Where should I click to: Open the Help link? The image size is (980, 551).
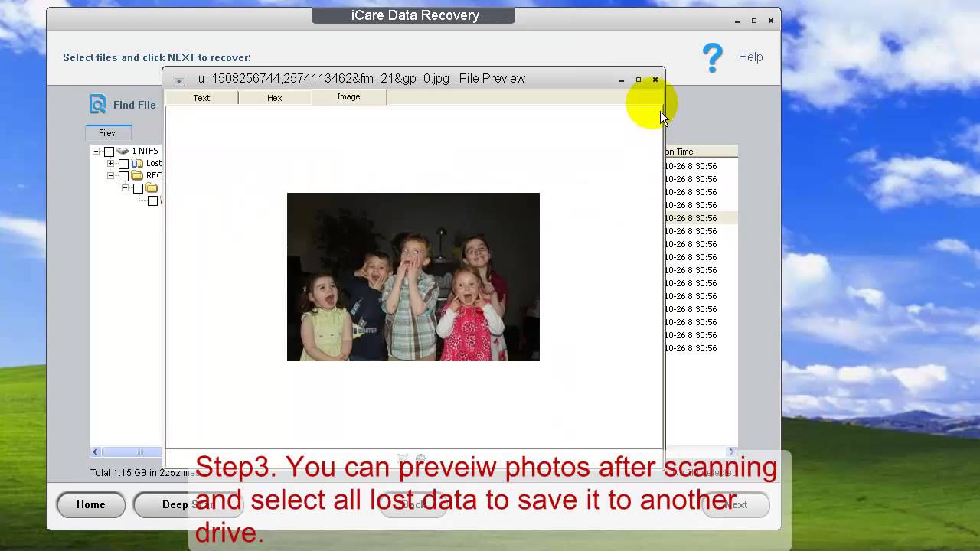(750, 57)
